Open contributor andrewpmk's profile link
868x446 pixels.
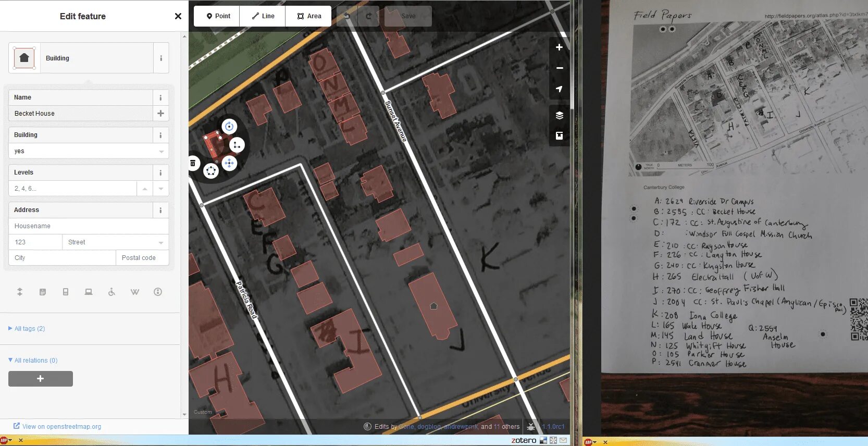(x=461, y=427)
